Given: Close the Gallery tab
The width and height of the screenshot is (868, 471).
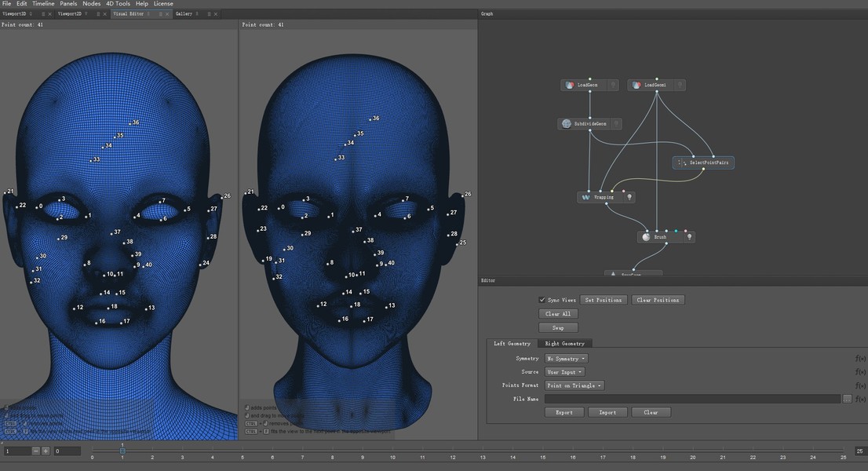Looking at the screenshot, I should pyautogui.click(x=215, y=14).
